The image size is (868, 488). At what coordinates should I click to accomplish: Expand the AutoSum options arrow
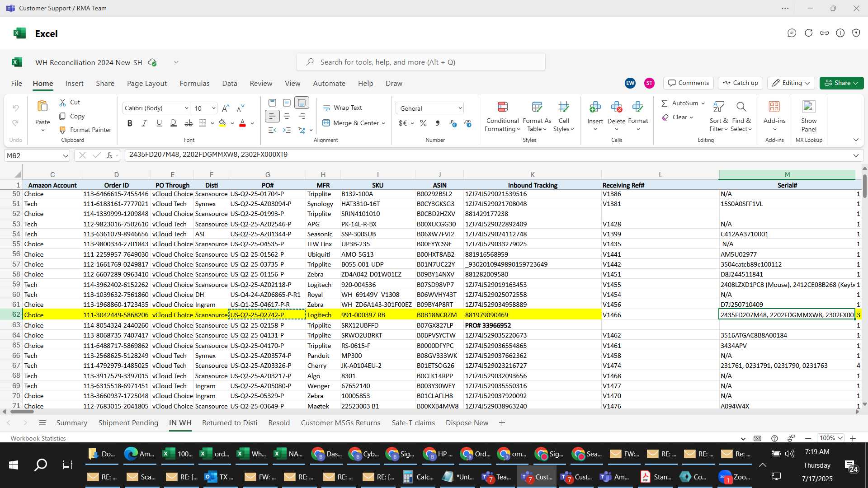tap(703, 103)
